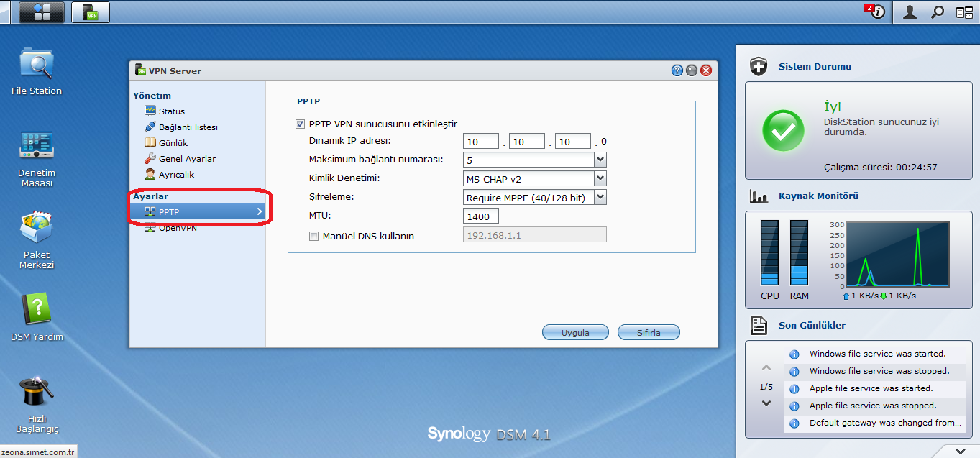Click the Uygula button
The height and width of the screenshot is (458, 980).
click(575, 333)
